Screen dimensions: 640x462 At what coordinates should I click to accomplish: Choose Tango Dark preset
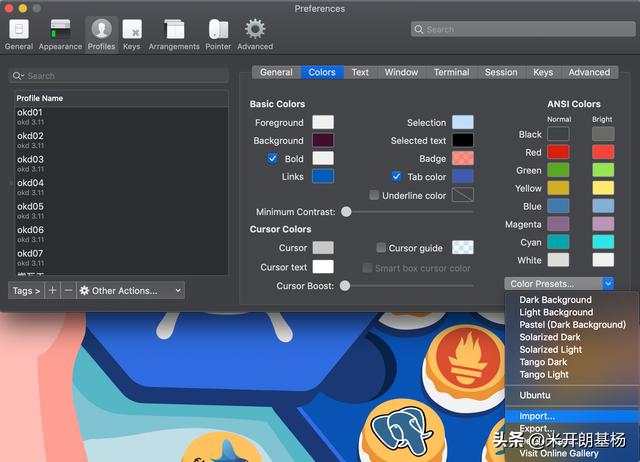coord(571,362)
